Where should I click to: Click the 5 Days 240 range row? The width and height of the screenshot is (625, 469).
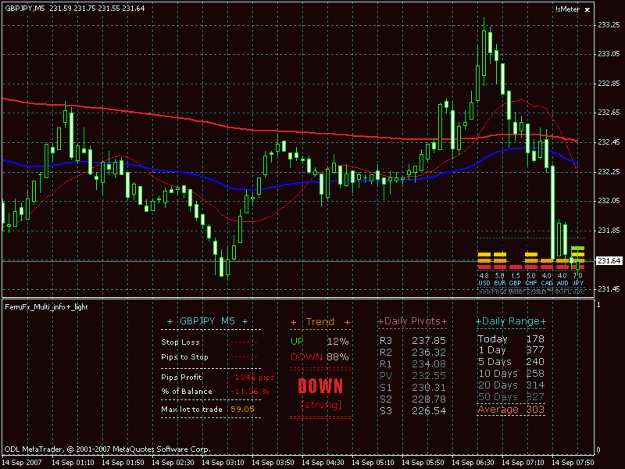(511, 362)
